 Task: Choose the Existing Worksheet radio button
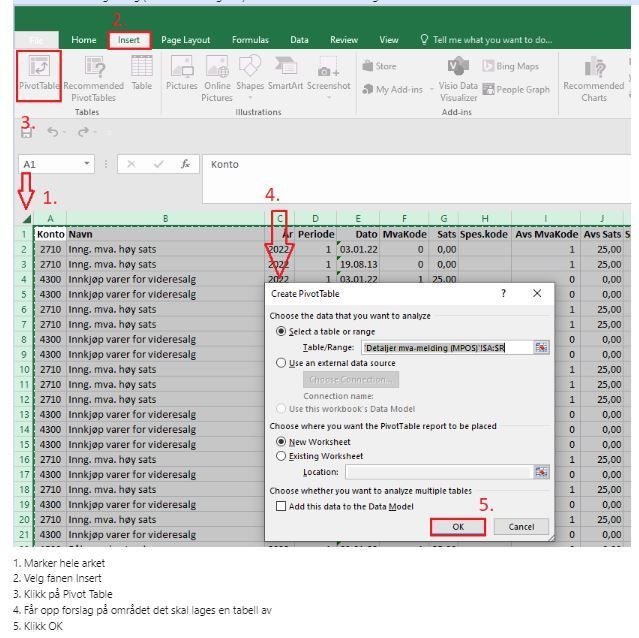pyautogui.click(x=281, y=456)
